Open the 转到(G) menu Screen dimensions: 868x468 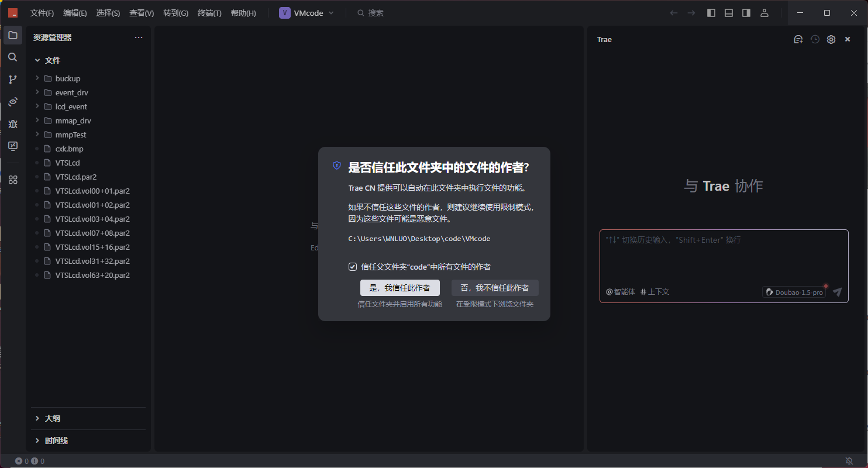175,13
